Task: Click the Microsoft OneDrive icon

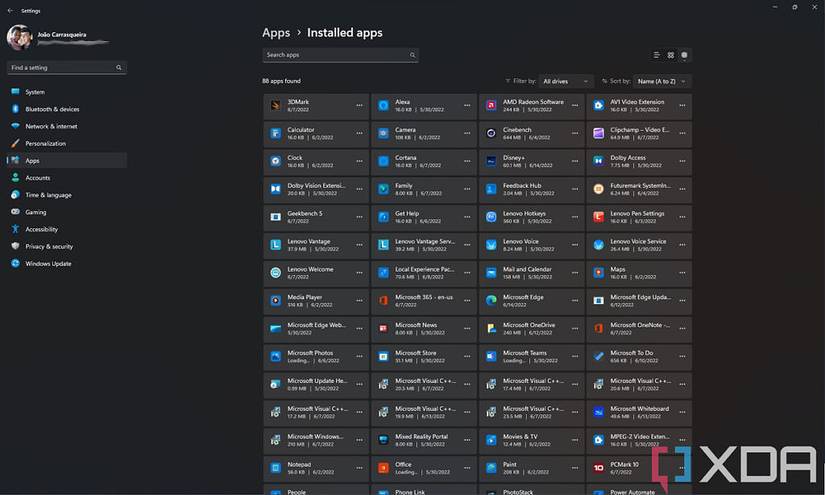Action: click(x=491, y=329)
